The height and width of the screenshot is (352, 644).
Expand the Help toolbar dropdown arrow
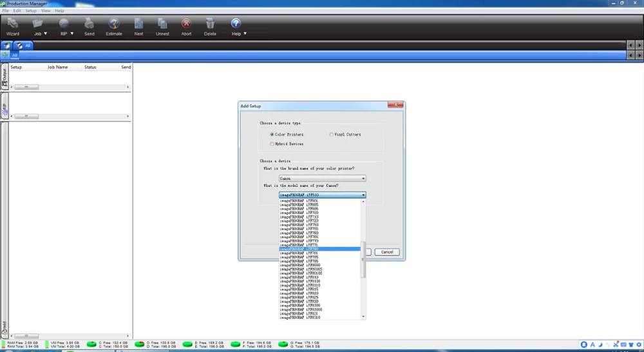click(245, 34)
